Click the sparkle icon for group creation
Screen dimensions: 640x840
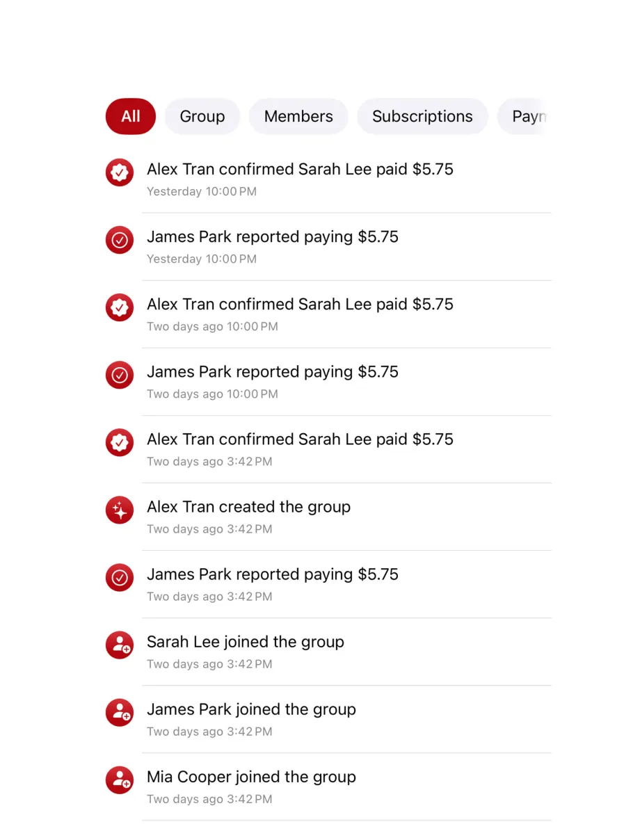pos(120,510)
